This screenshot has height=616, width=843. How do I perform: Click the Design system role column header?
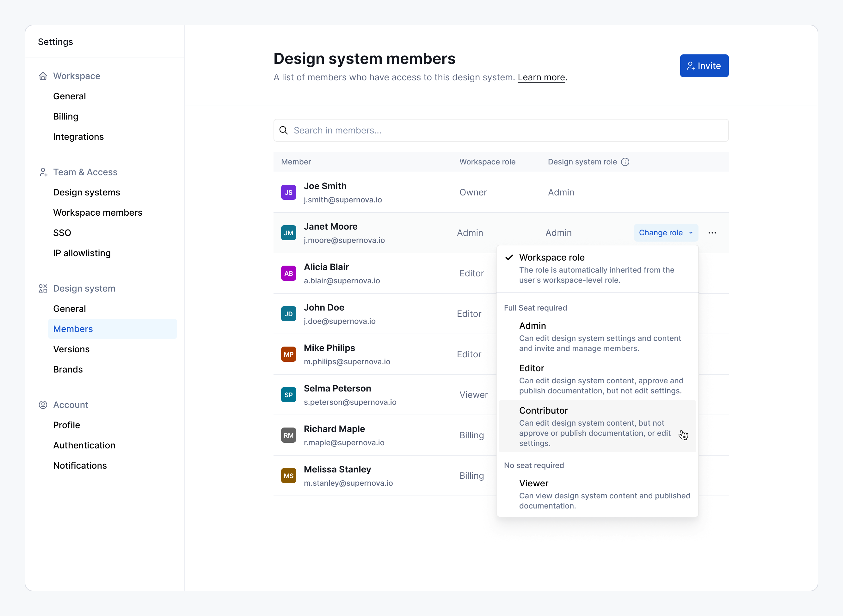point(582,162)
